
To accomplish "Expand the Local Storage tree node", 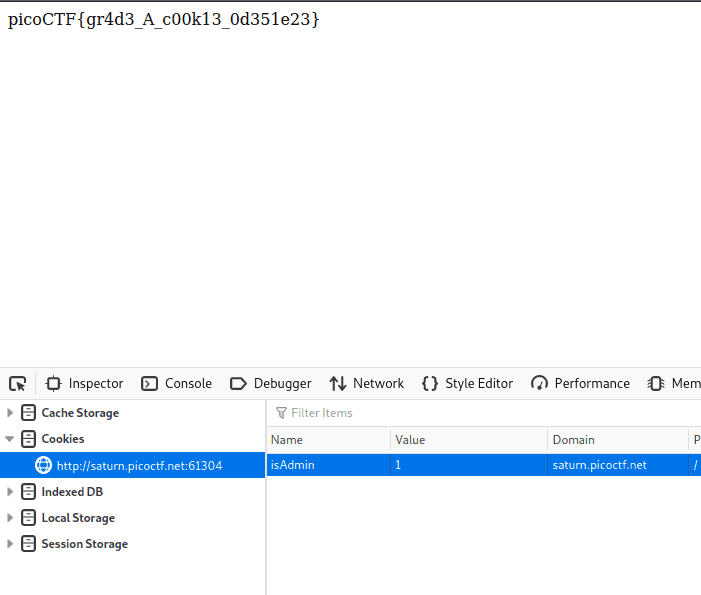I will click(x=10, y=518).
